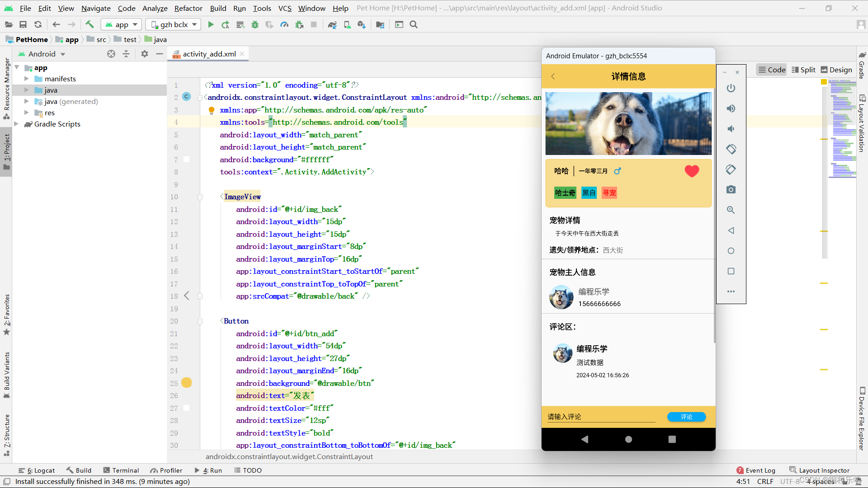Open the Refactor menu

pyautogui.click(x=188, y=8)
